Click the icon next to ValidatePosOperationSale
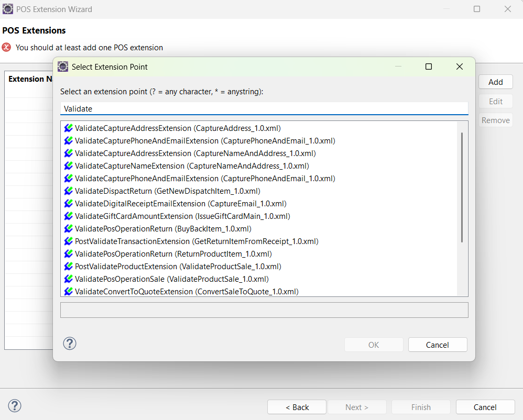Viewport: 523px width, 420px height. tap(69, 279)
